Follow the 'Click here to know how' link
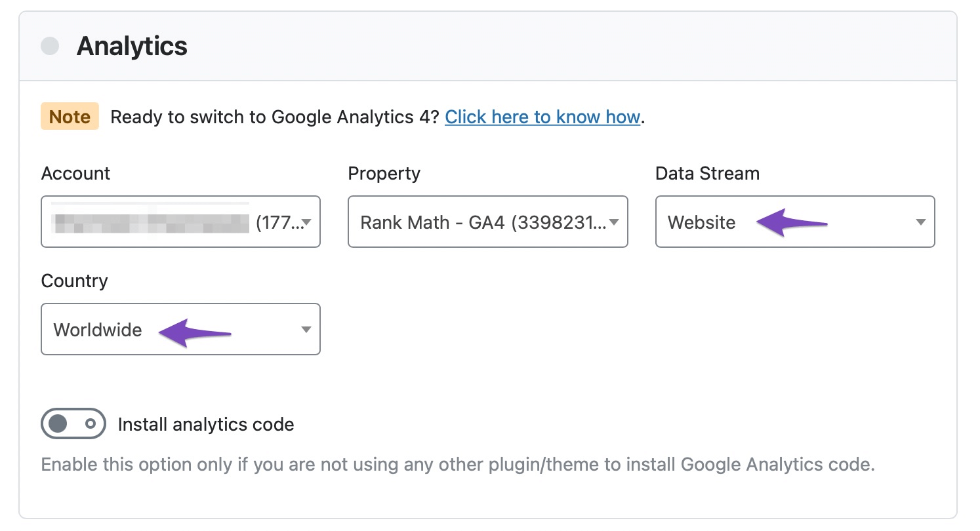The height and width of the screenshot is (531, 980). [542, 117]
